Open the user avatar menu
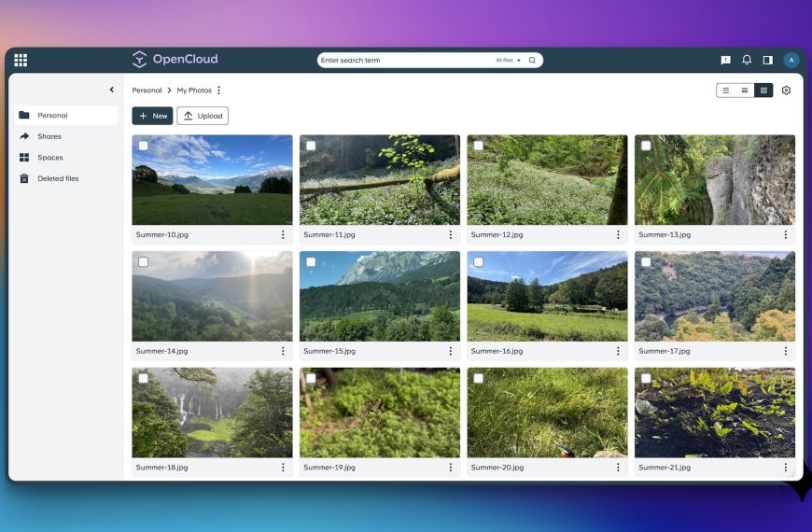The height and width of the screenshot is (532, 812). [x=791, y=60]
